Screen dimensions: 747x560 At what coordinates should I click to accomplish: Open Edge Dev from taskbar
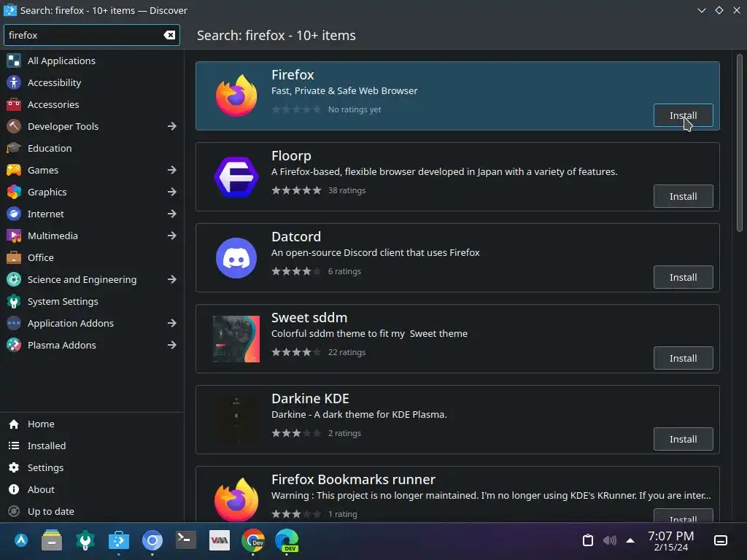pos(287,540)
